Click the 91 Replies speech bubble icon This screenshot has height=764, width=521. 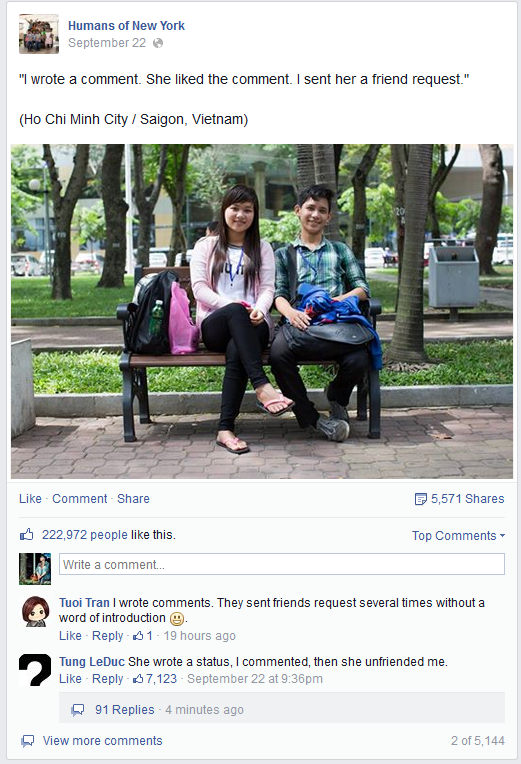coord(77,710)
